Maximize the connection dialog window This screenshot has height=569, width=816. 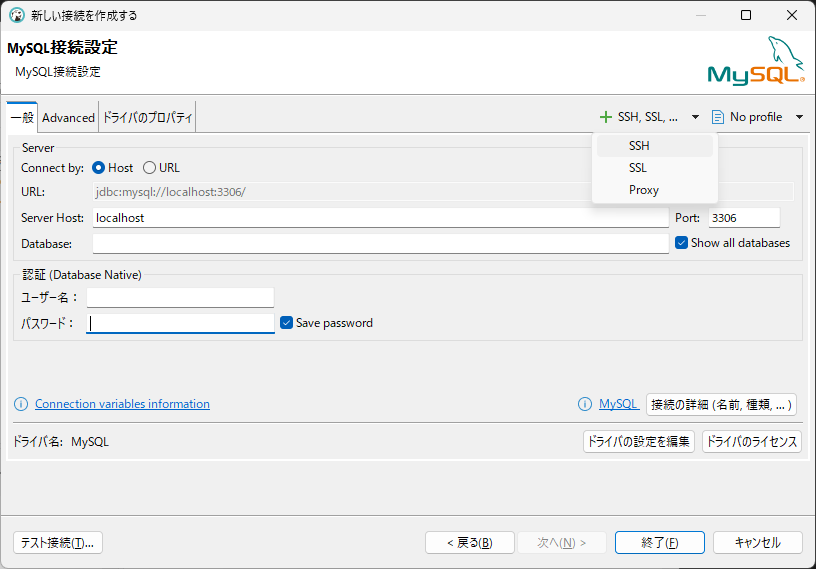click(x=746, y=15)
